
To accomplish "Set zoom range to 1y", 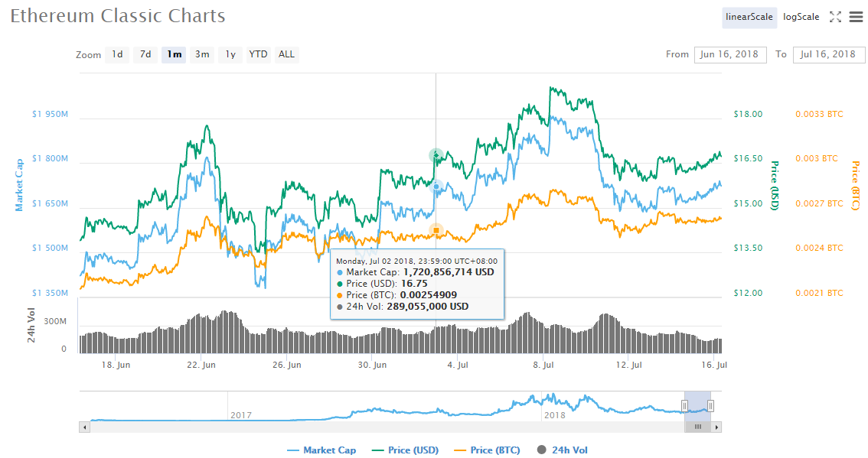I will pos(230,54).
